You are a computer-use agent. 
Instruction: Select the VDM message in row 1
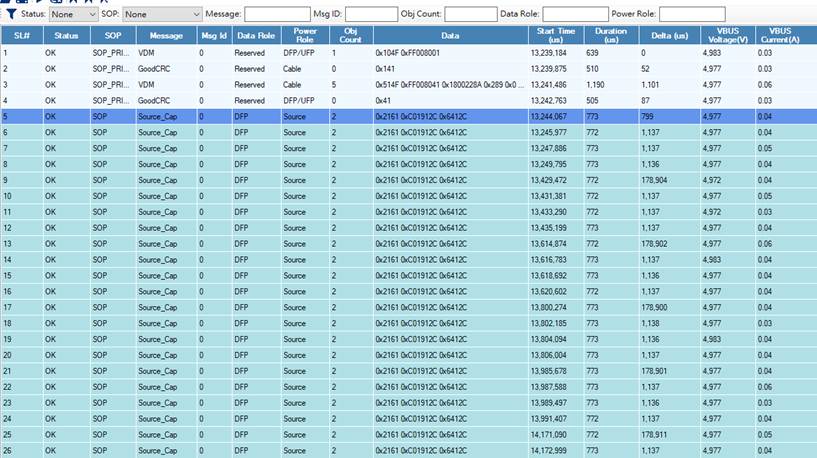click(146, 53)
